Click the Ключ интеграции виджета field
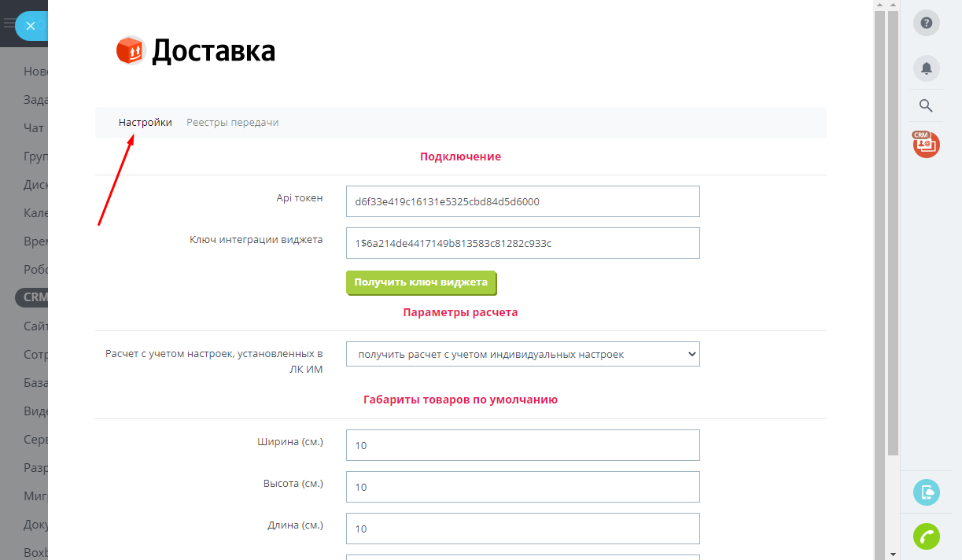The image size is (962, 560). pos(522,243)
